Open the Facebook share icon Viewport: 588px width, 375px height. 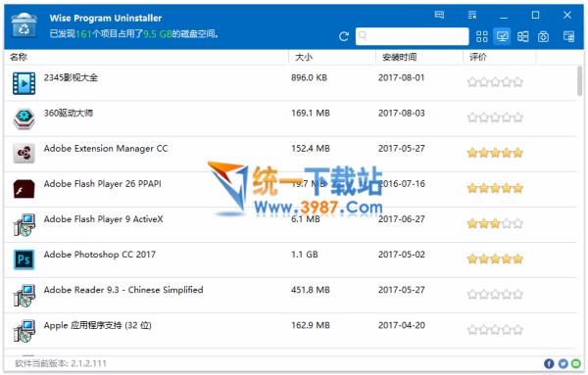549,363
